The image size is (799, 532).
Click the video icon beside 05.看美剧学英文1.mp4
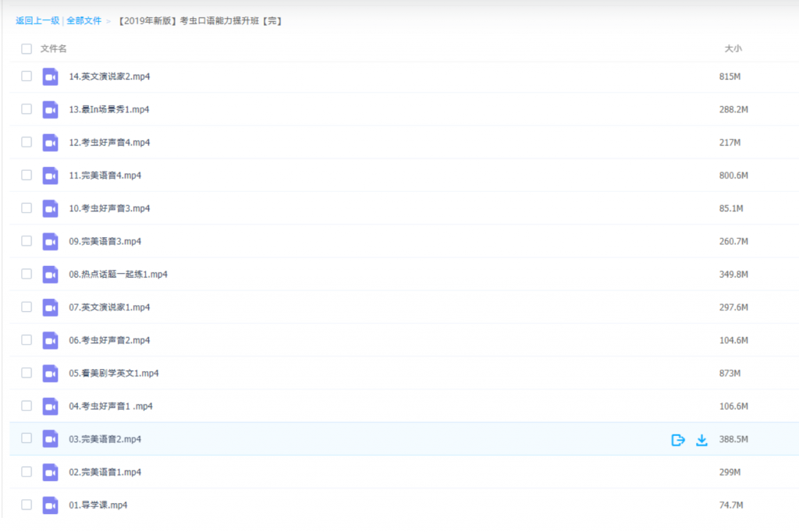pyautogui.click(x=51, y=374)
